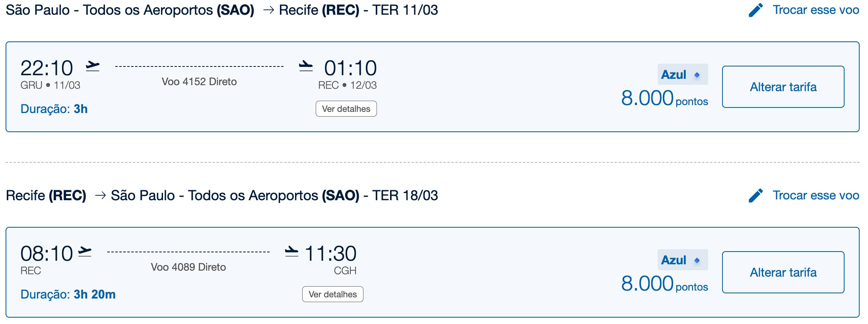This screenshot has height=324, width=868.
Task: Click the takeoff plane icon beside 08:10
Action: coord(85,252)
